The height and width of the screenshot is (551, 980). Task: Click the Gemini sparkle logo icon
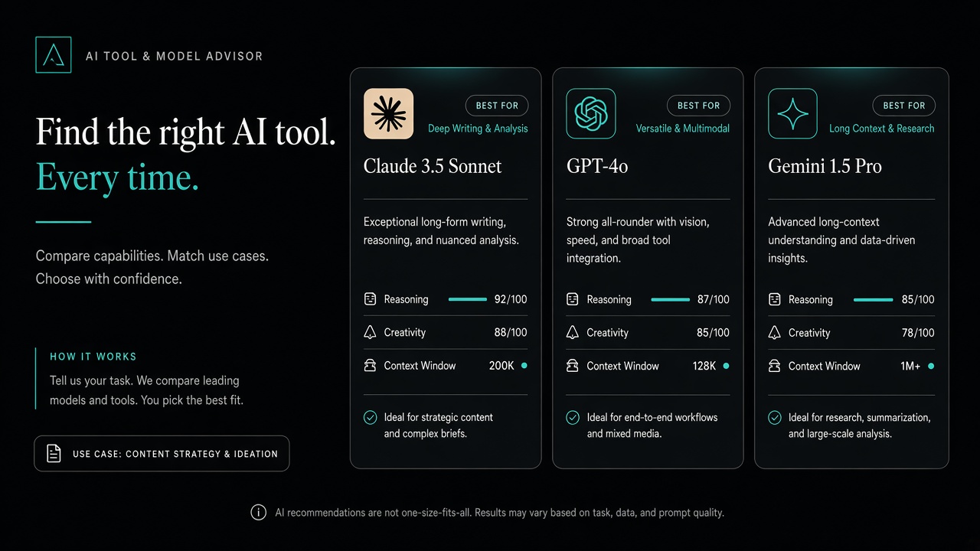point(792,113)
